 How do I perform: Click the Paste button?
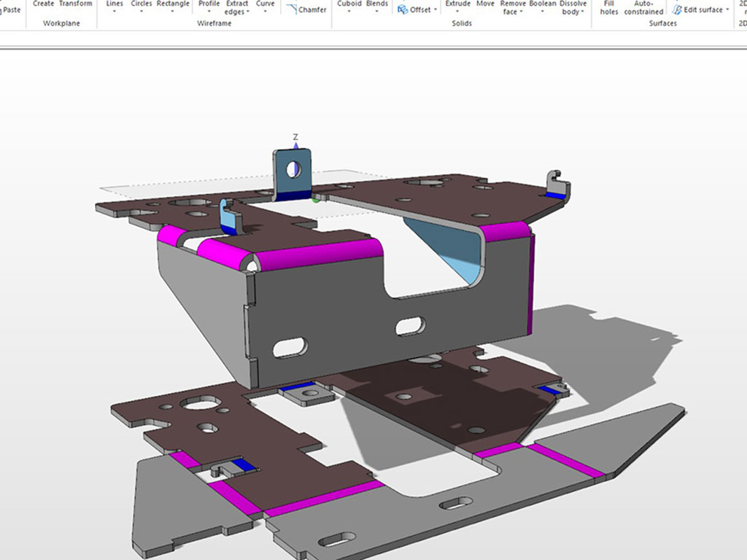pos(12,9)
